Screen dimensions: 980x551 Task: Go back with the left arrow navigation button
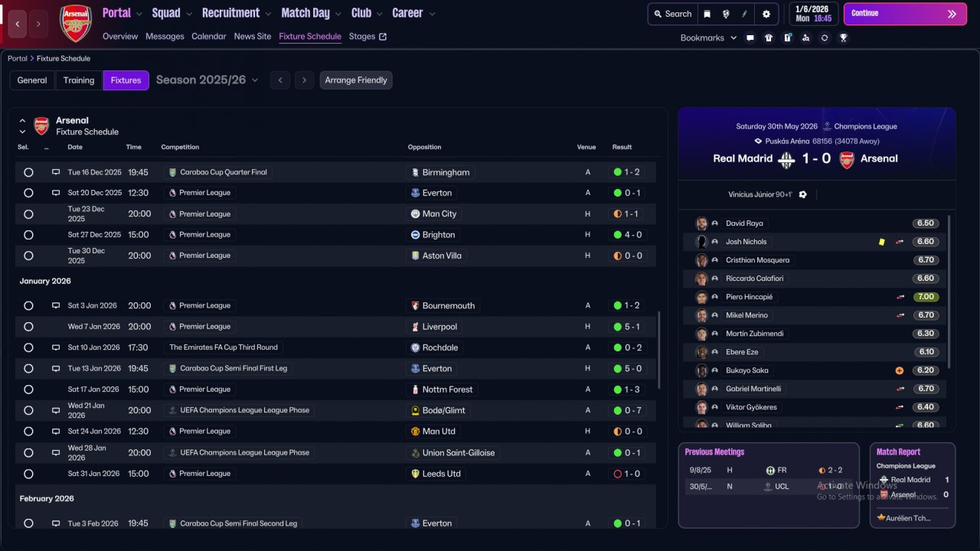point(17,24)
